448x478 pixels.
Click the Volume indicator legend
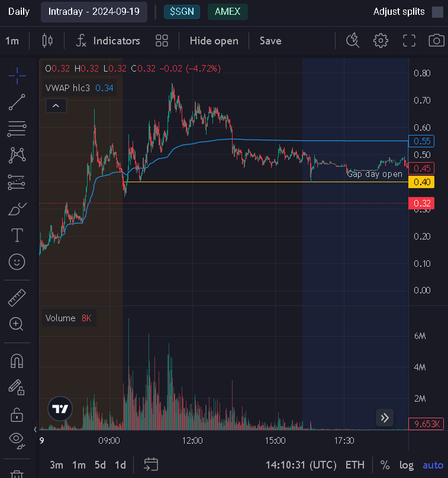click(69, 318)
